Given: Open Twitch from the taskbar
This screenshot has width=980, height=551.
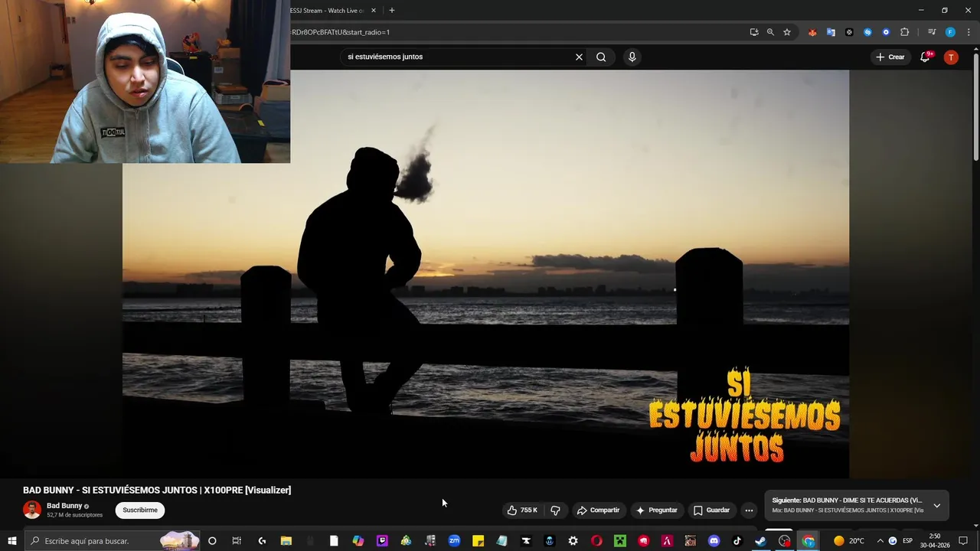Looking at the screenshot, I should pyautogui.click(x=382, y=541).
